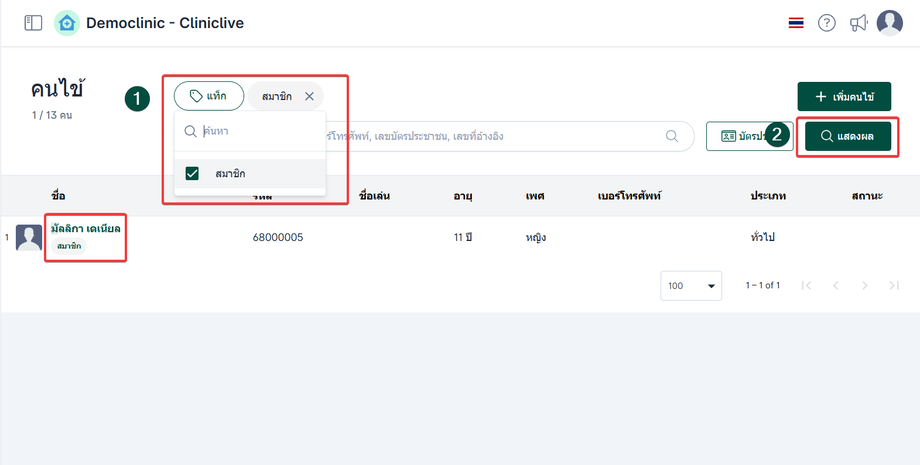The image size is (920, 465).
Task: Open the แท็ก tag filter dropdown
Action: tap(208, 96)
